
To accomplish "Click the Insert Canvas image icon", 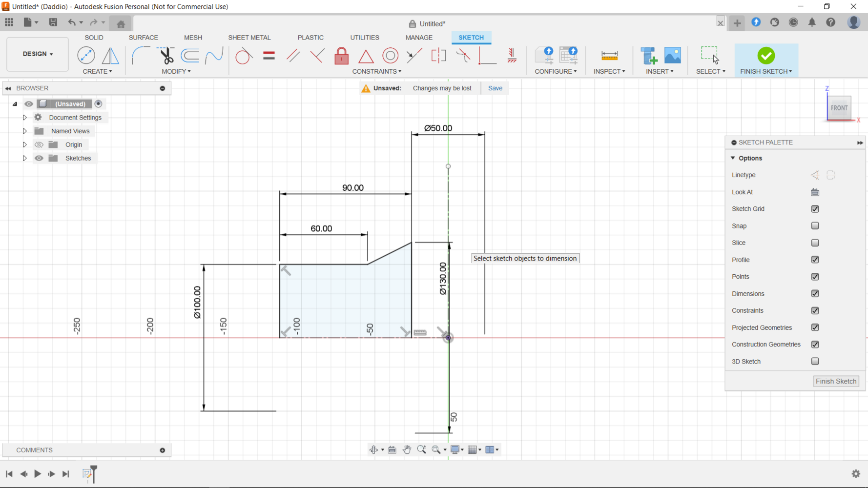I will coord(673,55).
